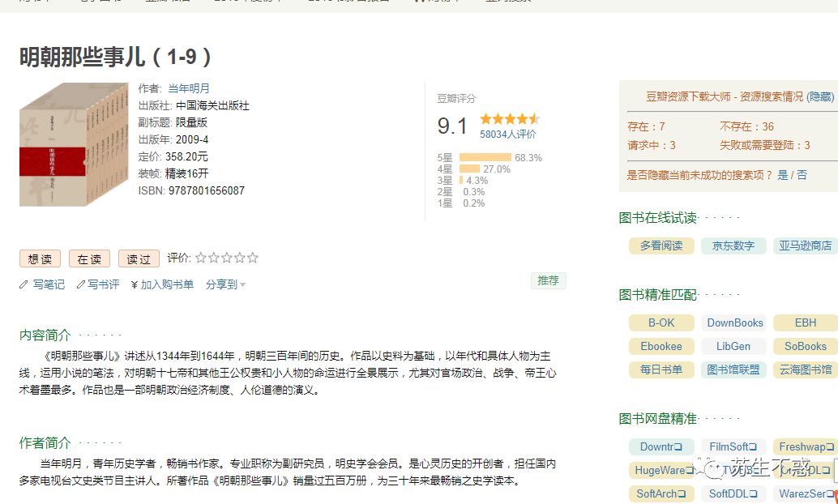This screenshot has height=504, width=838.
Task: Choose 否 to keep failed search items
Action: tap(802, 175)
